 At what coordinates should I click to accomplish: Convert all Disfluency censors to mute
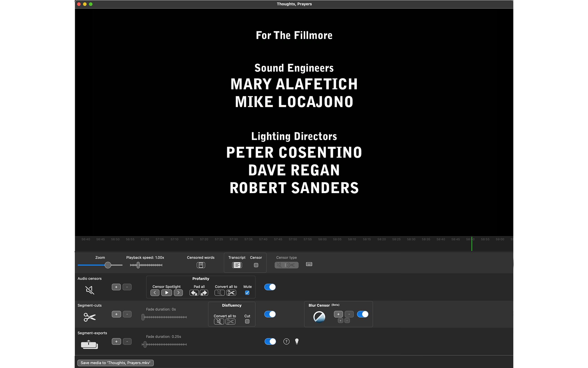(x=219, y=322)
